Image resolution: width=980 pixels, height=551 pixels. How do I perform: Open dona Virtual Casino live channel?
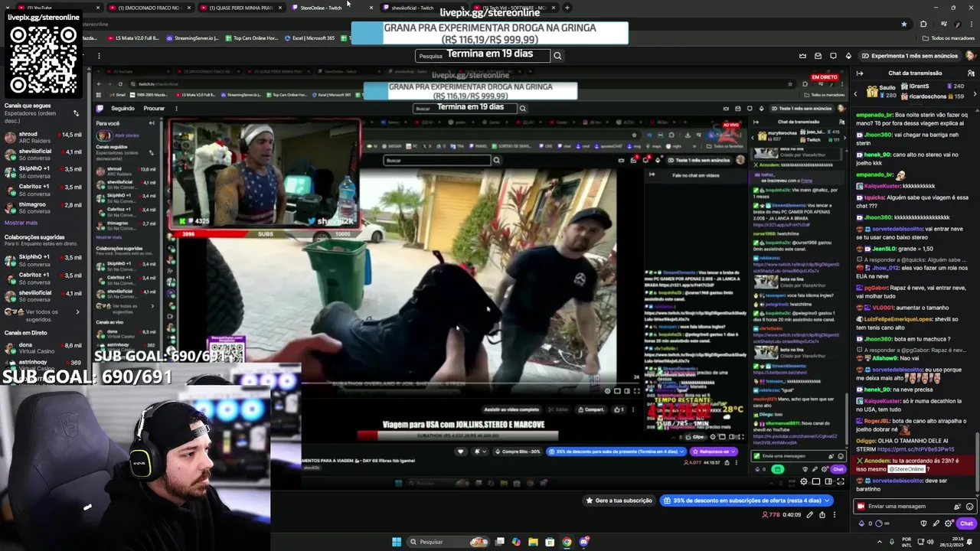coord(41,348)
